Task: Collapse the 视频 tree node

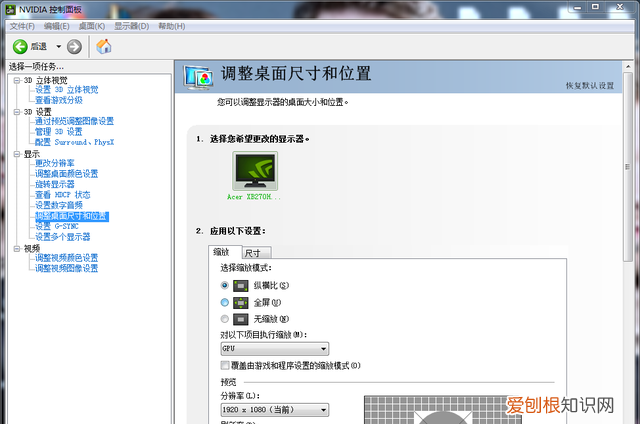Action: (x=17, y=249)
